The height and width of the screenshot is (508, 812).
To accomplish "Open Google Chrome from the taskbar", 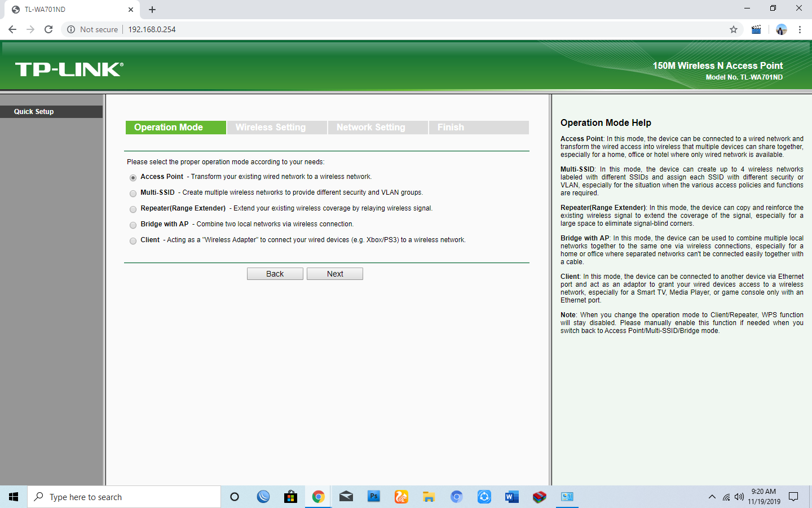I will [318, 497].
